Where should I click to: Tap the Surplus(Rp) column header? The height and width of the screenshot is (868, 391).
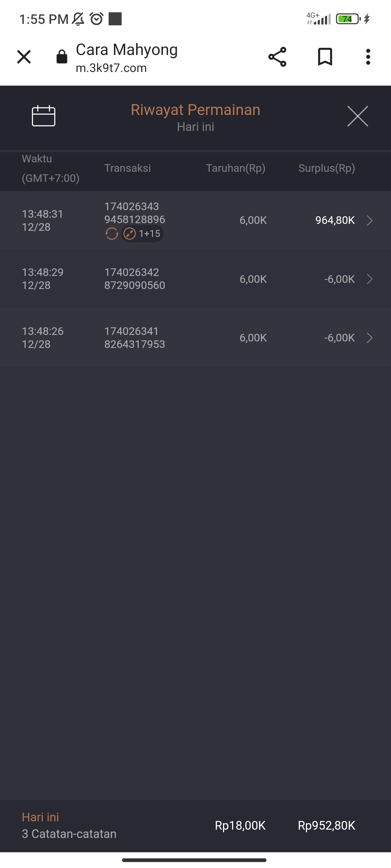pyautogui.click(x=327, y=168)
